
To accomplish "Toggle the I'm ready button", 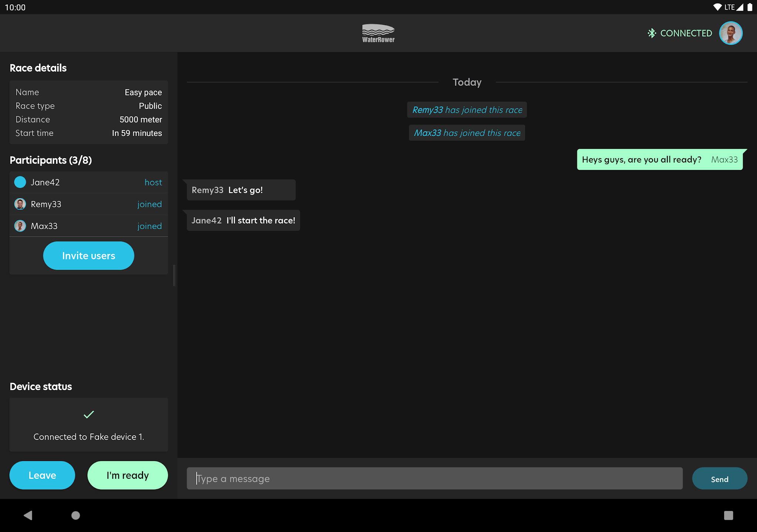I will coord(128,475).
